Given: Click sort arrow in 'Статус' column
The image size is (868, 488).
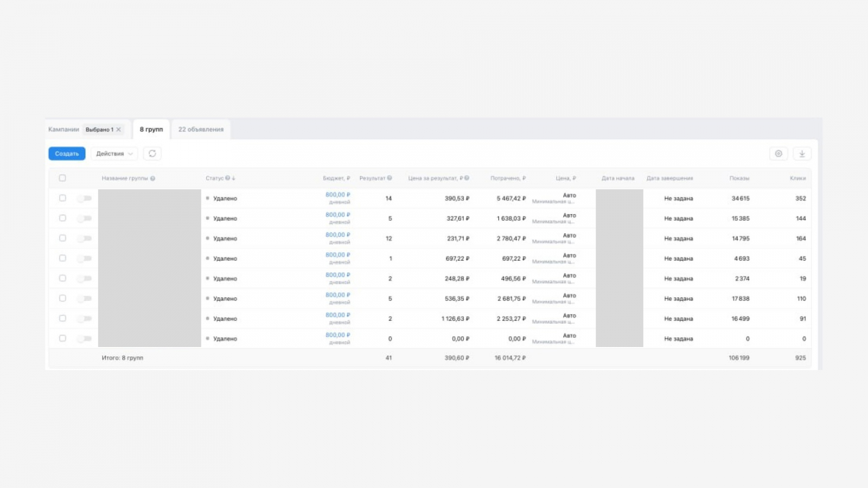Looking at the screenshot, I should click(x=234, y=178).
